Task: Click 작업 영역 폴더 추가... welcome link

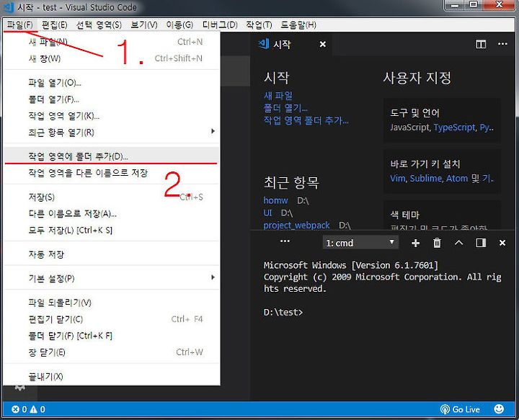Action: pos(306,120)
